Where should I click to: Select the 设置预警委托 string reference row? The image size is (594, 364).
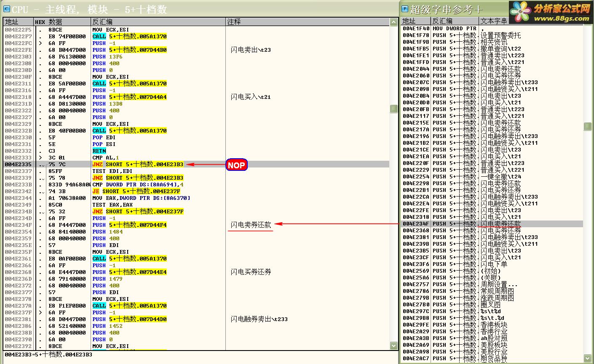pos(492,35)
